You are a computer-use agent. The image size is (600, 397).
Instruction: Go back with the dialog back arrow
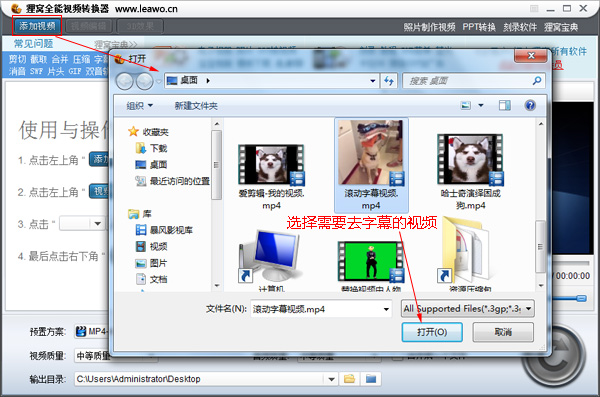124,81
